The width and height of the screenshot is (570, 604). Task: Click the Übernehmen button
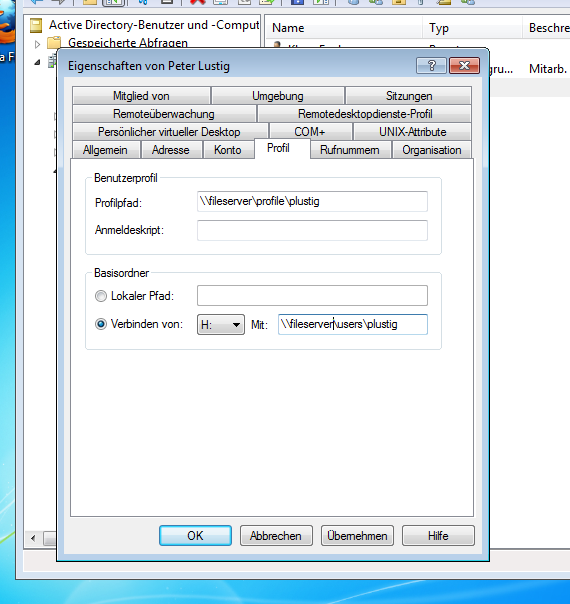tap(357, 535)
